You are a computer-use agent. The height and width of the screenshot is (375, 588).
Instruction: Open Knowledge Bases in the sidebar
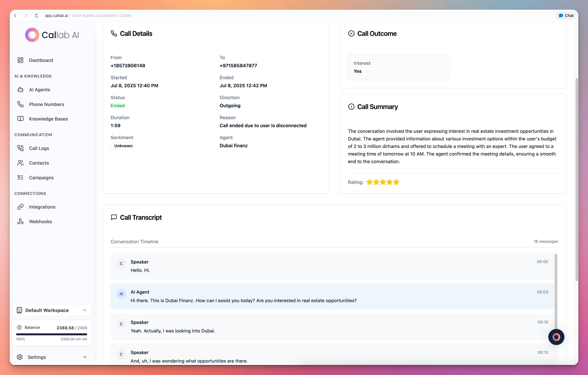pyautogui.click(x=52, y=119)
